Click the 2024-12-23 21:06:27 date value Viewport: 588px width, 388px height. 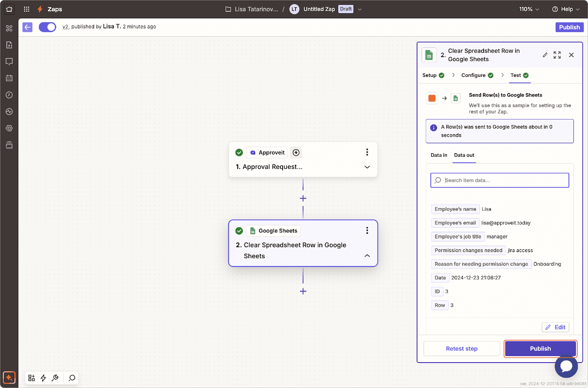point(476,278)
